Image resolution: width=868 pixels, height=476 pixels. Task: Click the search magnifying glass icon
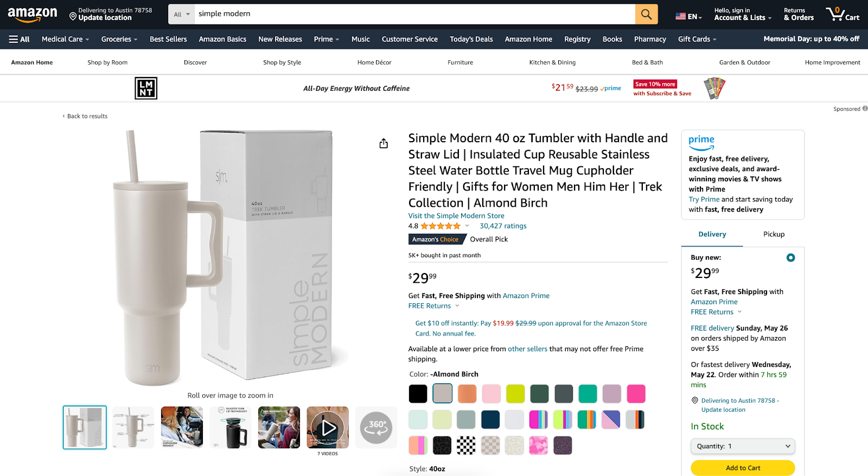(646, 14)
